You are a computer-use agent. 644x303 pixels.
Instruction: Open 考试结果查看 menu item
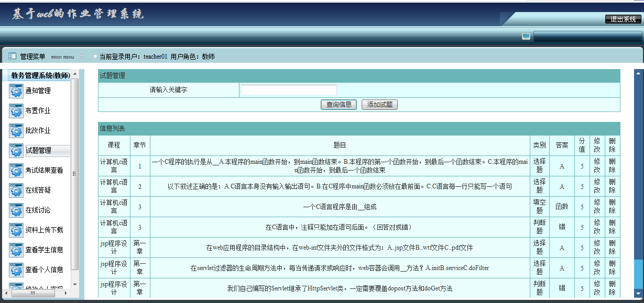click(45, 170)
